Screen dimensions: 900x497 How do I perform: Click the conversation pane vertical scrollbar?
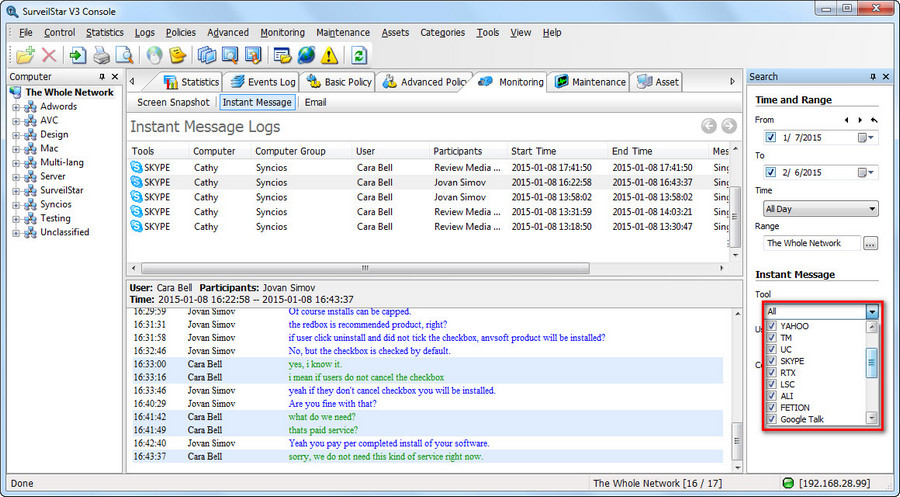point(736,440)
